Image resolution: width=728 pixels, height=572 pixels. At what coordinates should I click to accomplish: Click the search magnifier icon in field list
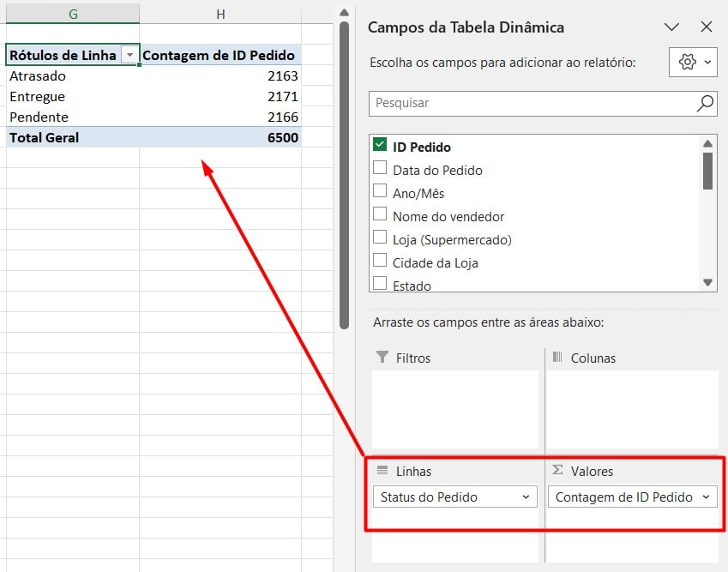(705, 103)
